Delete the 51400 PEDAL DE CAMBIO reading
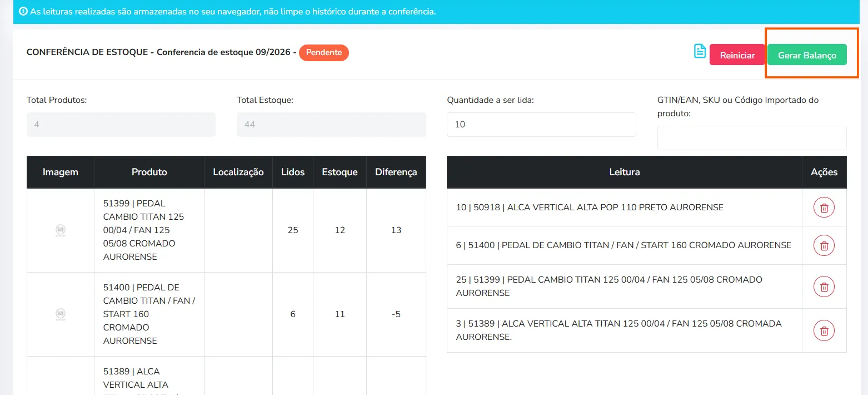The width and height of the screenshot is (868, 395). (824, 245)
